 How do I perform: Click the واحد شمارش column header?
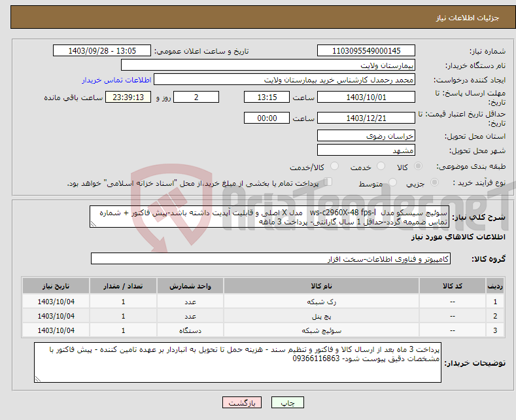[x=190, y=286]
